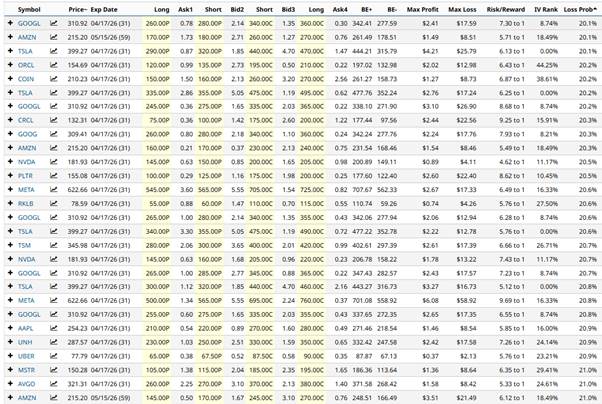This screenshot has width=602, height=404.
Task: Sort by the Loss Prob column header
Action: point(580,10)
